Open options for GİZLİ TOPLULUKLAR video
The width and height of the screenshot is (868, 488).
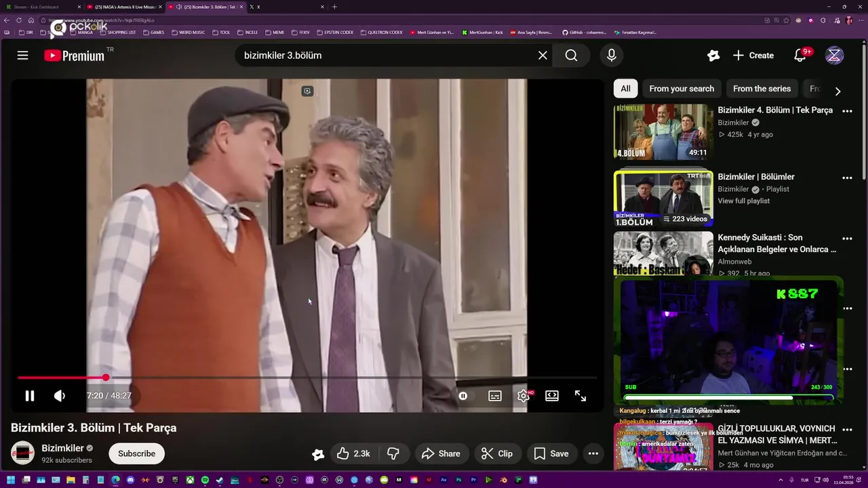coord(847,429)
